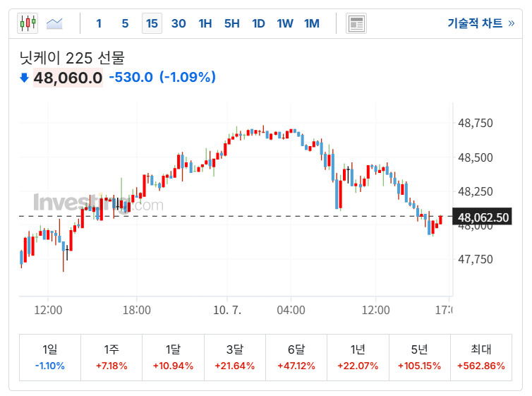Open the 기술적 차트 link
Screen dimensions: 532x396
click(480, 23)
